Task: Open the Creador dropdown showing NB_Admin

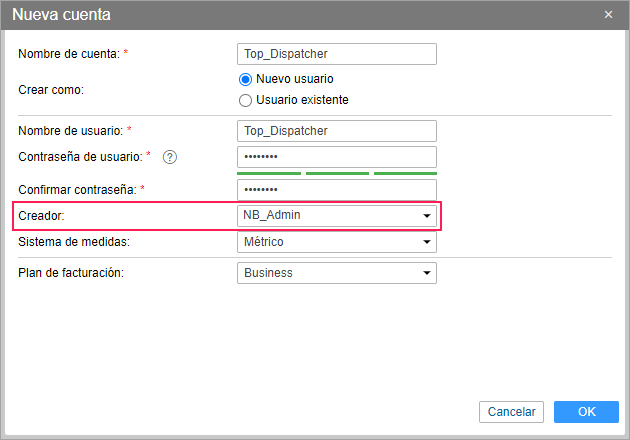Action: pos(337,215)
